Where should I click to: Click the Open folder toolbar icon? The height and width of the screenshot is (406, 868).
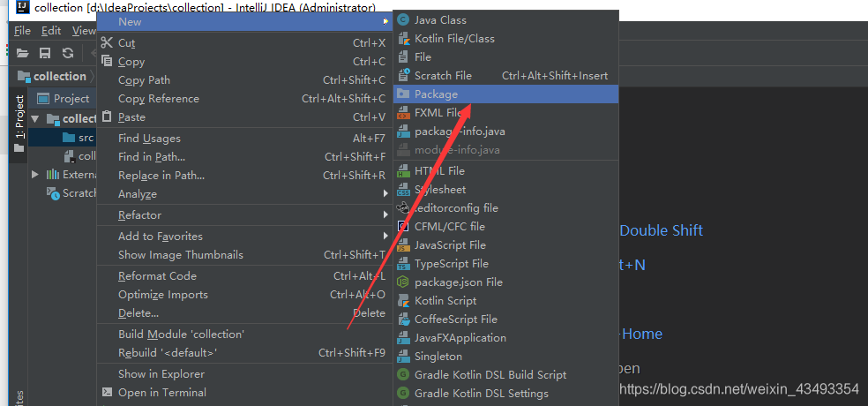pyautogui.click(x=22, y=53)
